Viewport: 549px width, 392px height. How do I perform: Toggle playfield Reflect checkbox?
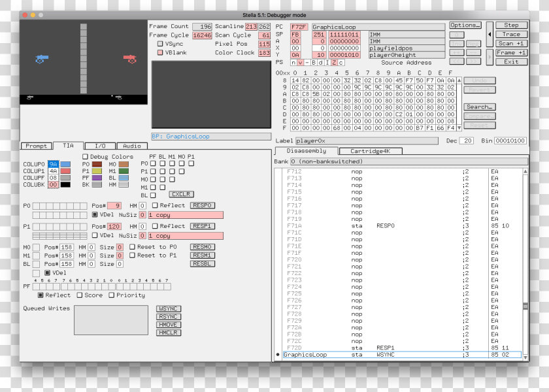point(41,295)
